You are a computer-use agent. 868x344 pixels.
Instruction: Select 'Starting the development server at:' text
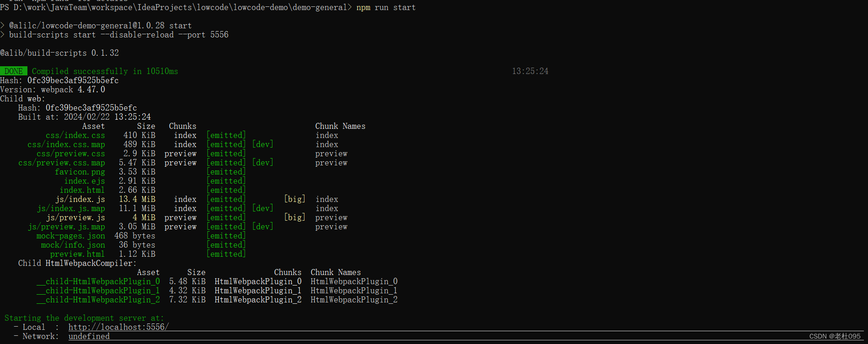pyautogui.click(x=84, y=318)
